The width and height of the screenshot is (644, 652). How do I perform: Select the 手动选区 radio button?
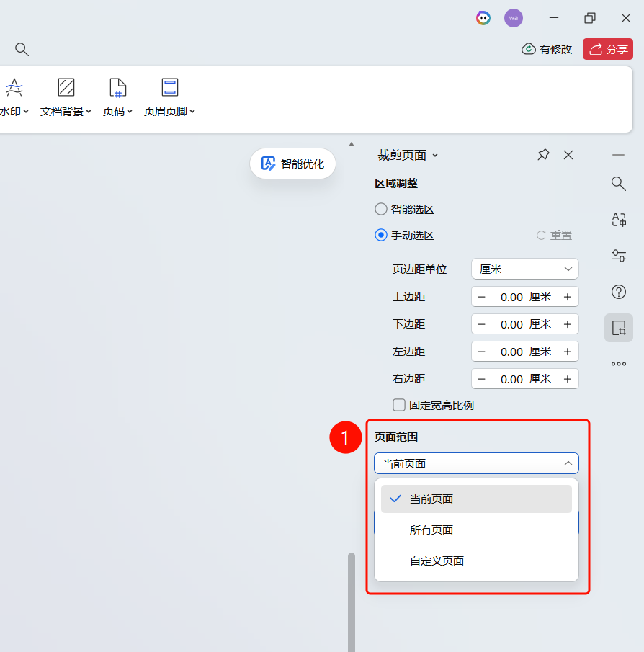(381, 236)
